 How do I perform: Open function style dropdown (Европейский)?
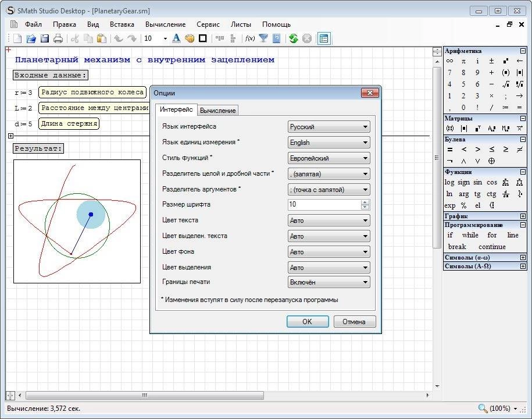(329, 158)
